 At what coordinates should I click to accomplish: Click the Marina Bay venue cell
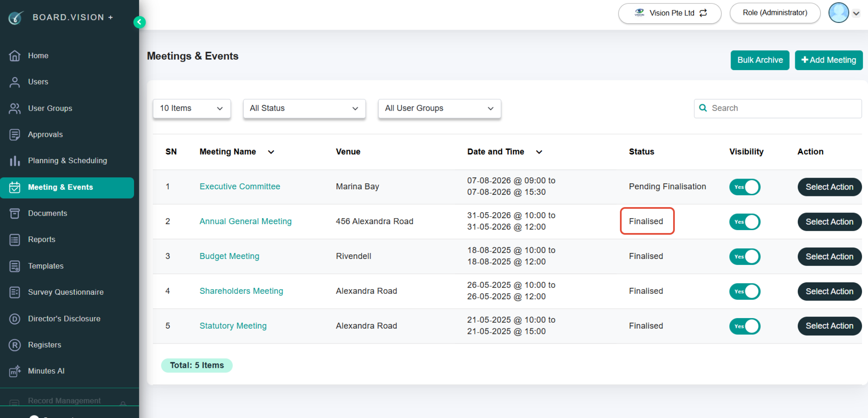[357, 187]
